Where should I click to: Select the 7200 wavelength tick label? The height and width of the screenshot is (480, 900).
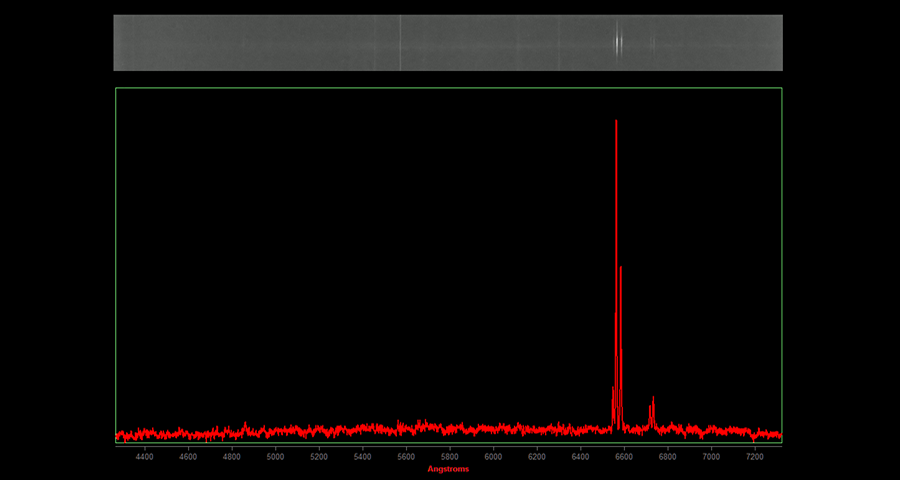click(x=755, y=457)
